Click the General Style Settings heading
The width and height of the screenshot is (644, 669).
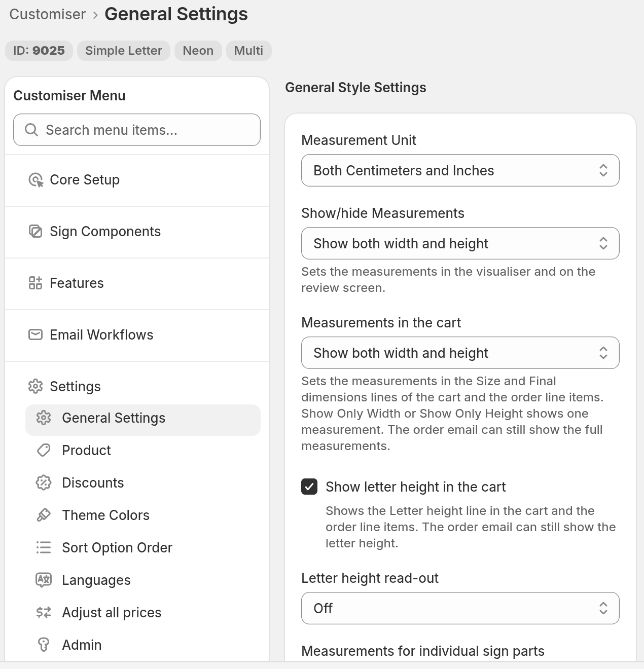pyautogui.click(x=355, y=87)
